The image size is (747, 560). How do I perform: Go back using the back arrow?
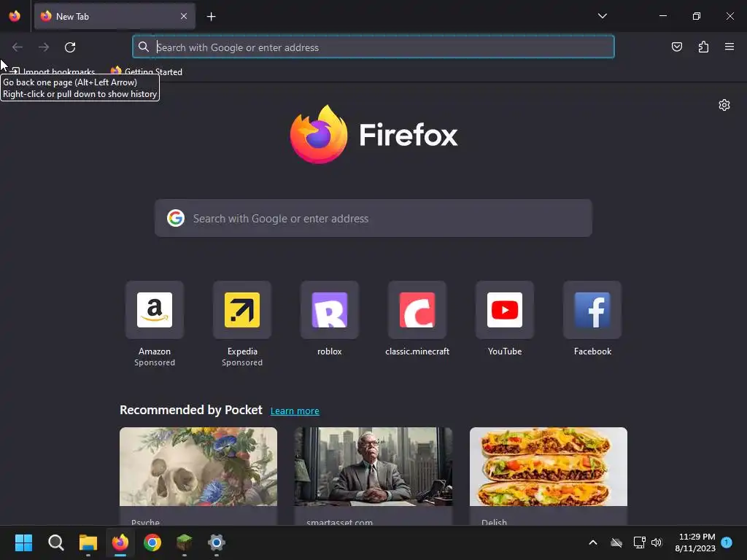(x=18, y=47)
